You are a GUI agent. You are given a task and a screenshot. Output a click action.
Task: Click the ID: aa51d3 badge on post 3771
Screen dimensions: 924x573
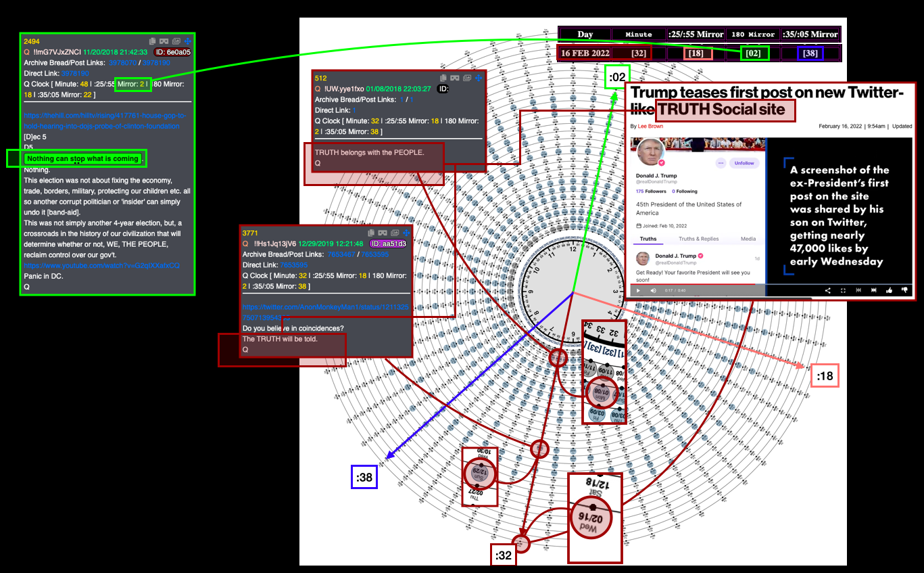pos(388,244)
